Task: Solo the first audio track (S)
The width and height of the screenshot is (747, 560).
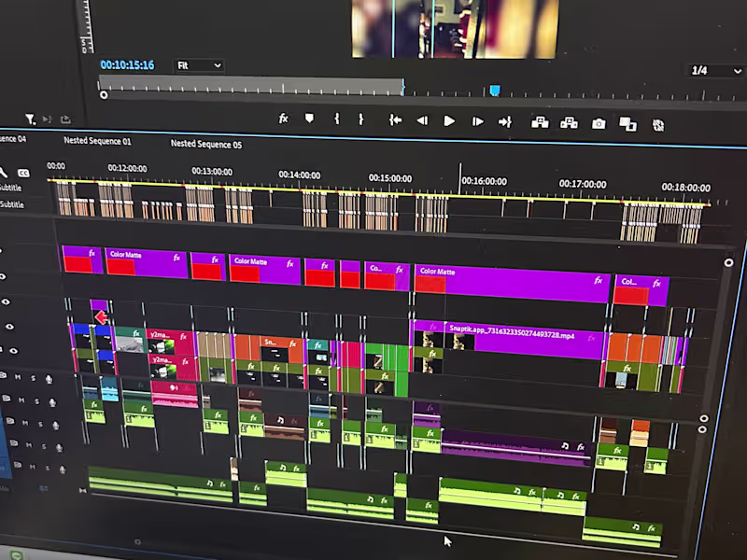Action: (x=33, y=379)
